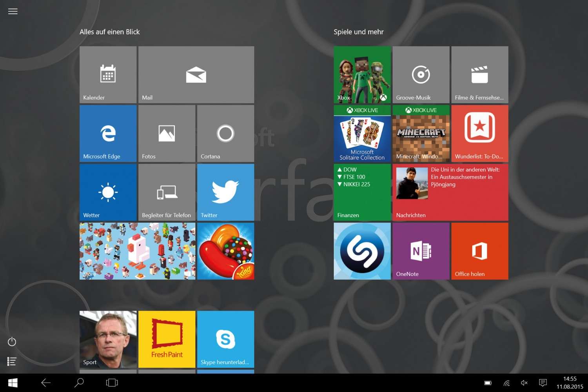Launch the Candy Crush tile

point(225,251)
